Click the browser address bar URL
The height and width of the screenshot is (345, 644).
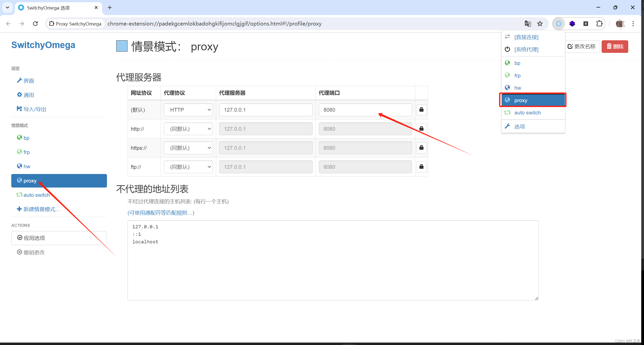click(214, 24)
